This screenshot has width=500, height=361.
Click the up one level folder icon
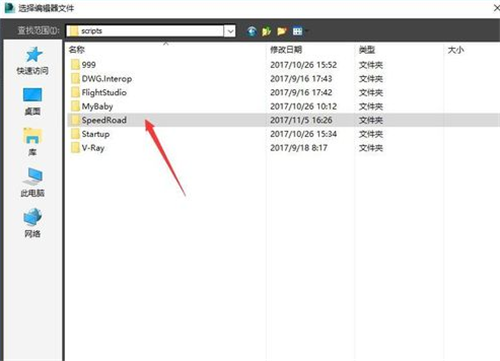pyautogui.click(x=266, y=31)
